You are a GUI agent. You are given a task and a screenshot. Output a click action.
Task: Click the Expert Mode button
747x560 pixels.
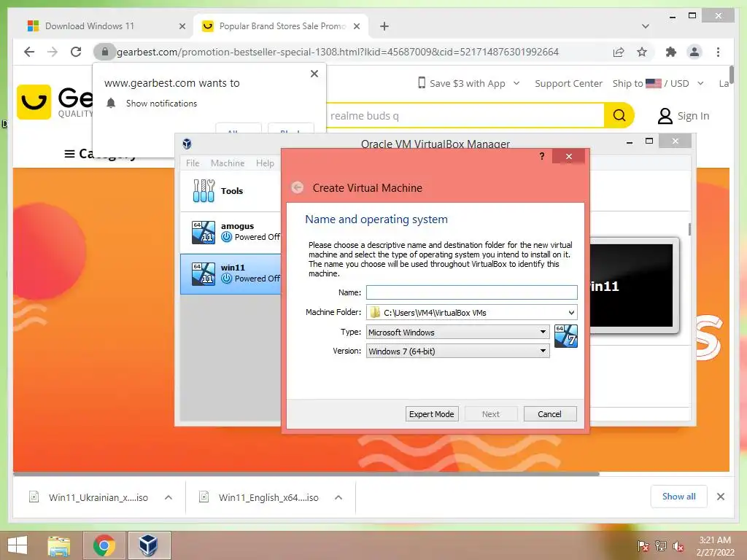(432, 414)
